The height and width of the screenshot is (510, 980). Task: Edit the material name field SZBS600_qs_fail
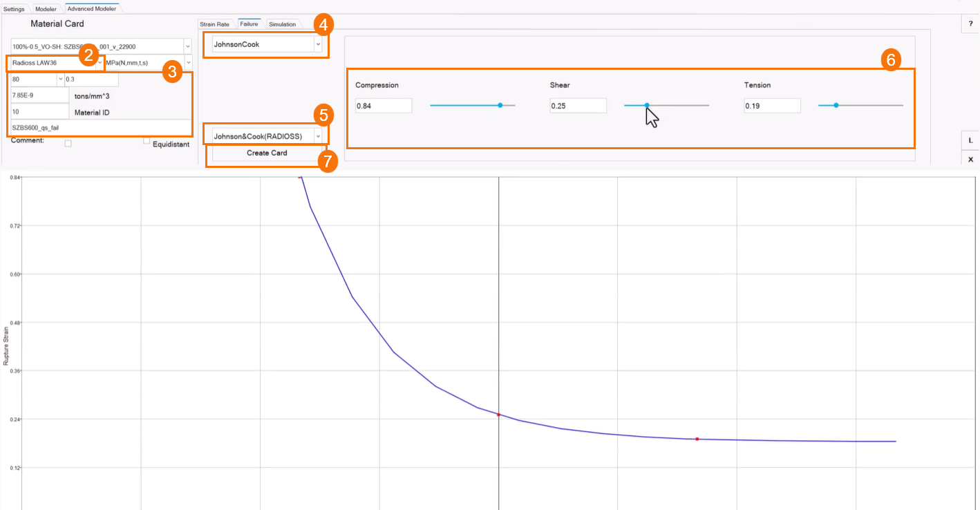(101, 128)
